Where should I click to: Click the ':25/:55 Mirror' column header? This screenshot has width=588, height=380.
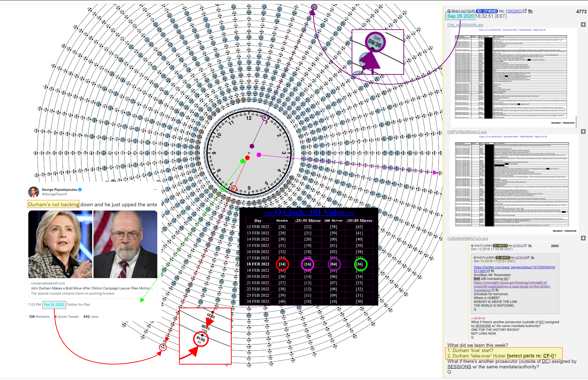click(x=308, y=220)
